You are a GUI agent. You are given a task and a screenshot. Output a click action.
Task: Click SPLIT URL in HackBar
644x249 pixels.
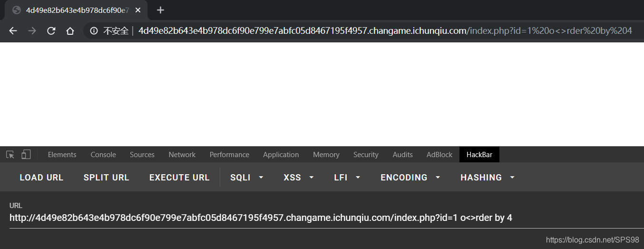pos(107,178)
